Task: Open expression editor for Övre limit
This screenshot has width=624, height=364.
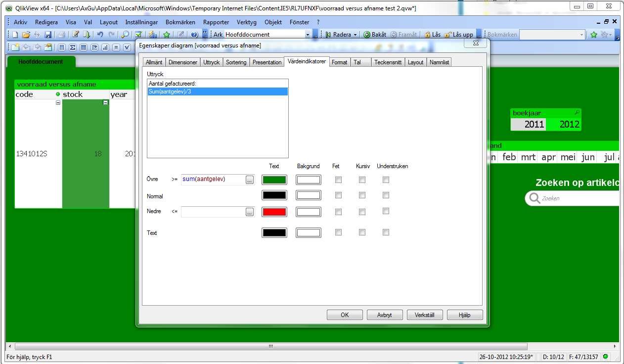Action: coord(250,180)
